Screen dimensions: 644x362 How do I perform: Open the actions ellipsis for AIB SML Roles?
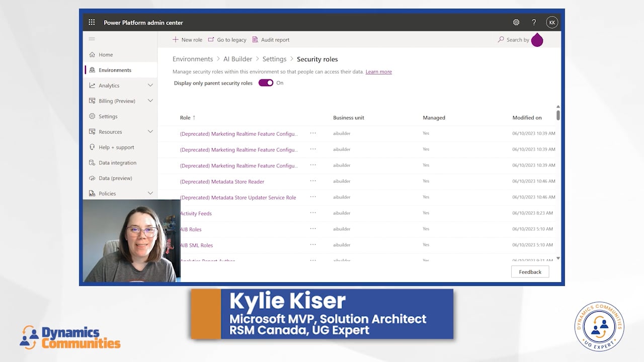(313, 245)
